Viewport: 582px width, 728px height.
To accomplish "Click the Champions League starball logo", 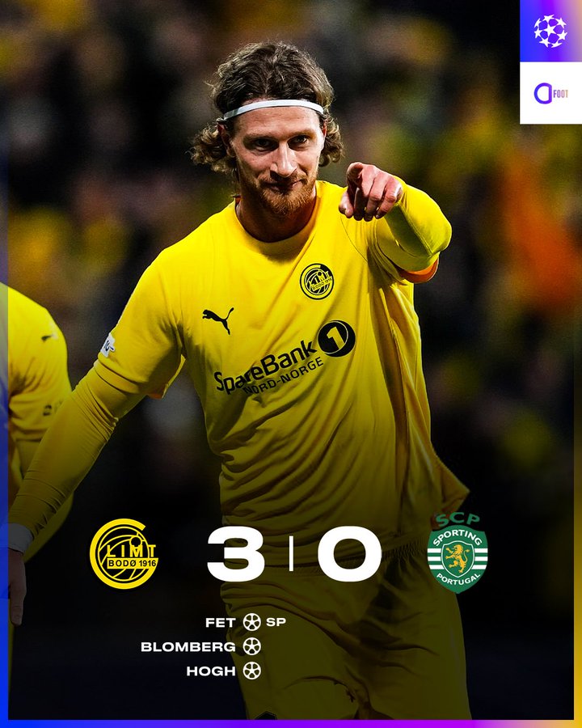I will [x=550, y=31].
